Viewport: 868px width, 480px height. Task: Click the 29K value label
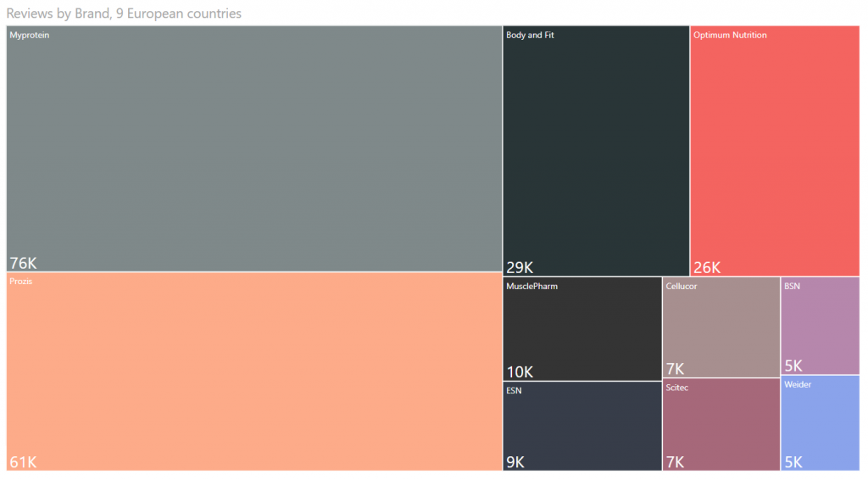520,267
